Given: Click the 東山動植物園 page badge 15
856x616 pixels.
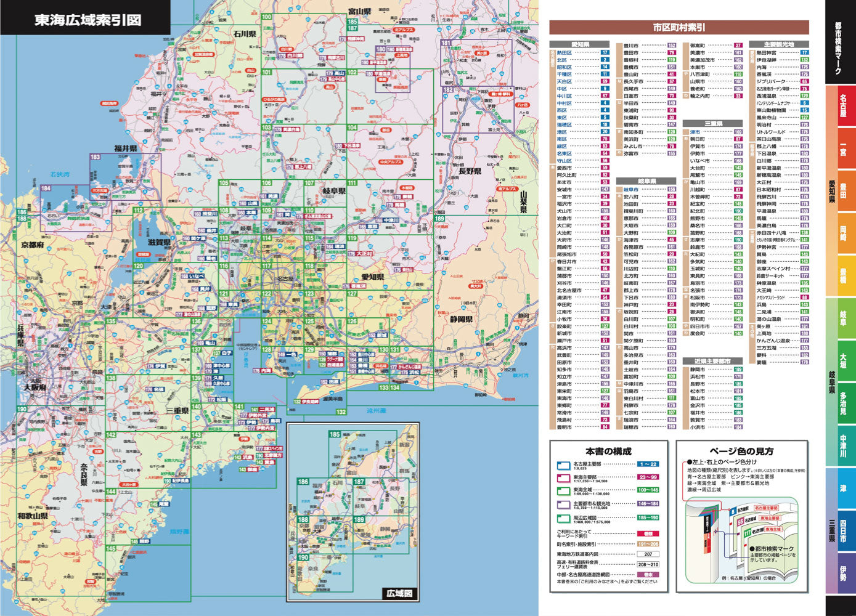Looking at the screenshot, I should pos(805,110).
